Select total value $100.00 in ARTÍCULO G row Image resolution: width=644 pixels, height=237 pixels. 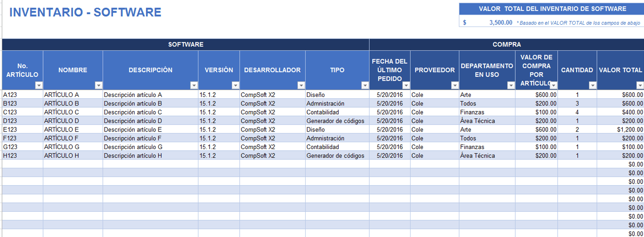pyautogui.click(x=620, y=147)
